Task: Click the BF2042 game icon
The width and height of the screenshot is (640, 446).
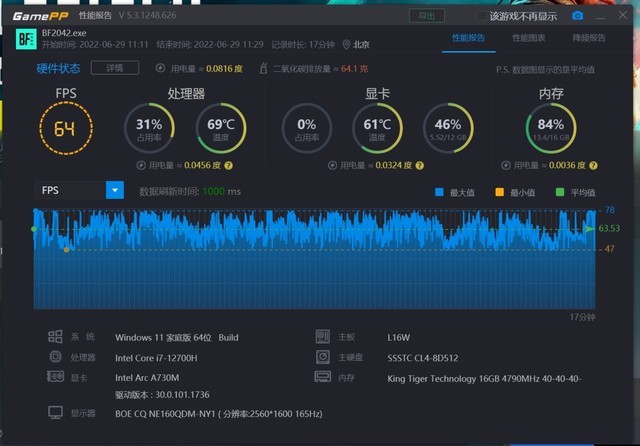Action: 26,39
